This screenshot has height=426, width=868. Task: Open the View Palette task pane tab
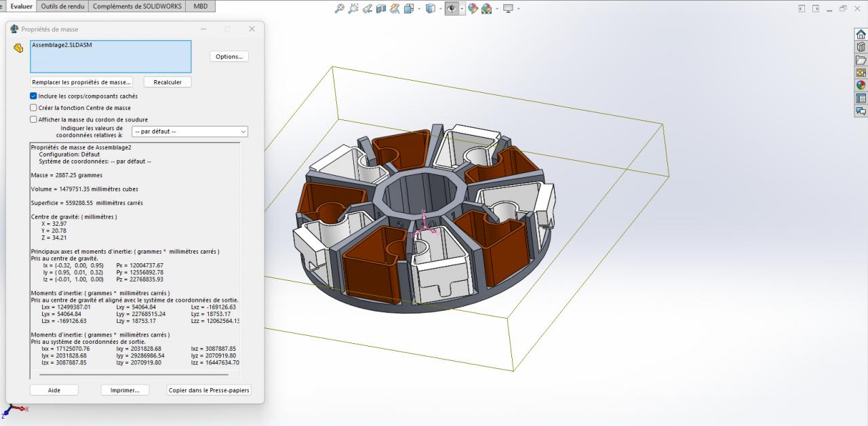(x=861, y=73)
